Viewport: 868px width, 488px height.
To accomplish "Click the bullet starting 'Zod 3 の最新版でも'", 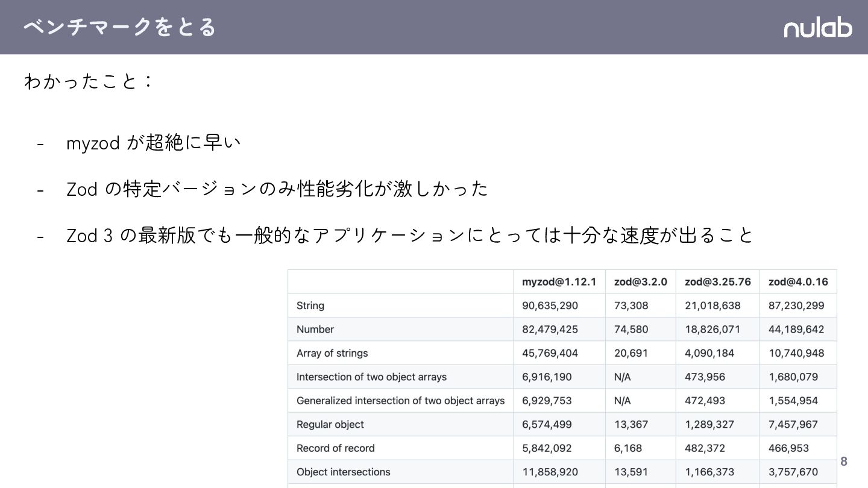I will (409, 235).
